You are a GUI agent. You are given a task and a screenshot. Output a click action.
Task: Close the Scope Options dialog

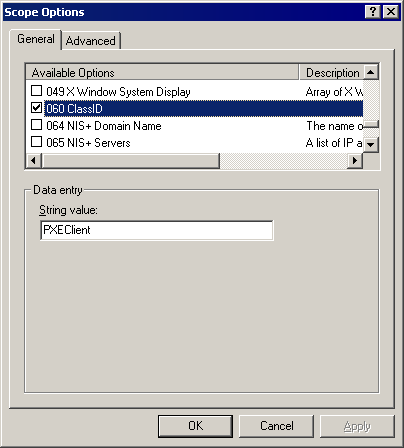tap(391, 12)
